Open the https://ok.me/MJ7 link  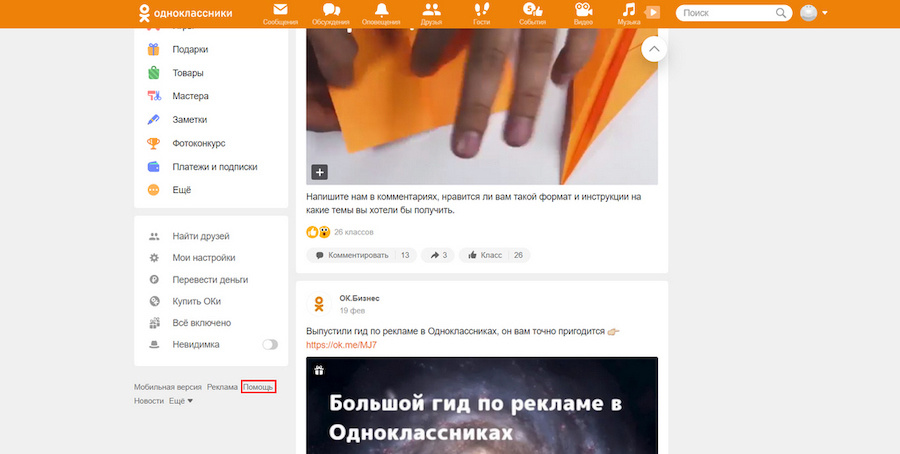(x=341, y=345)
